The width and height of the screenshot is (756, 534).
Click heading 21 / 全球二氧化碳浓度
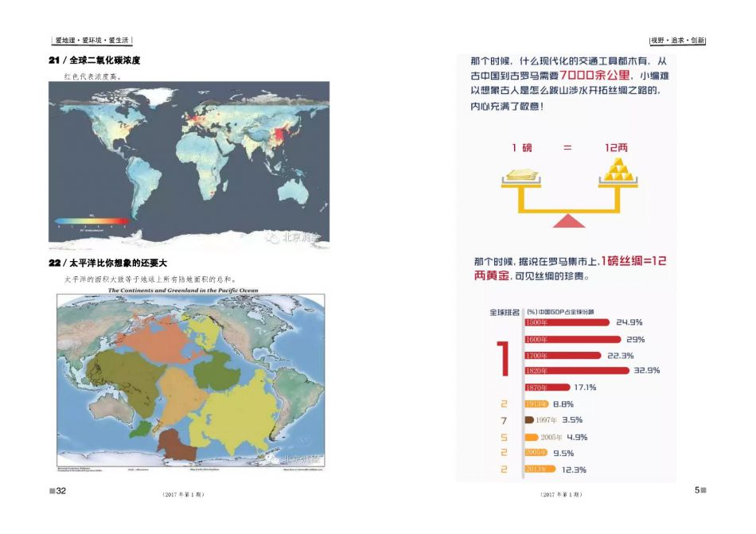[95, 60]
